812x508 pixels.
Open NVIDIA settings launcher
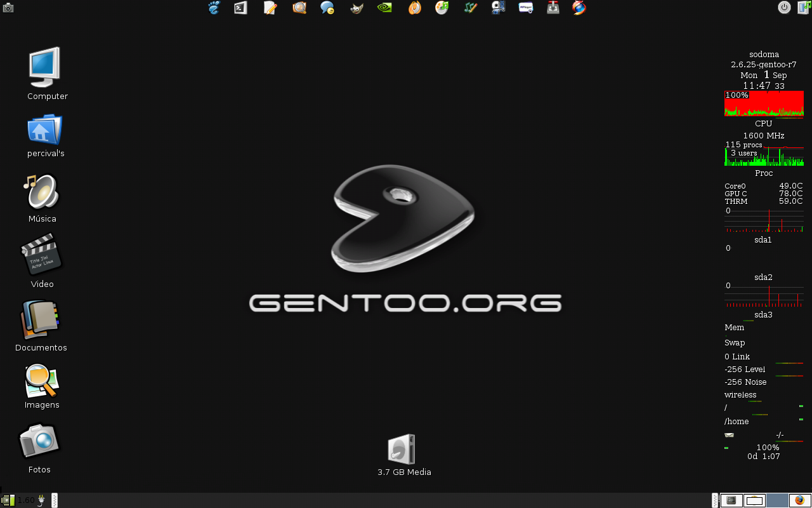click(384, 8)
